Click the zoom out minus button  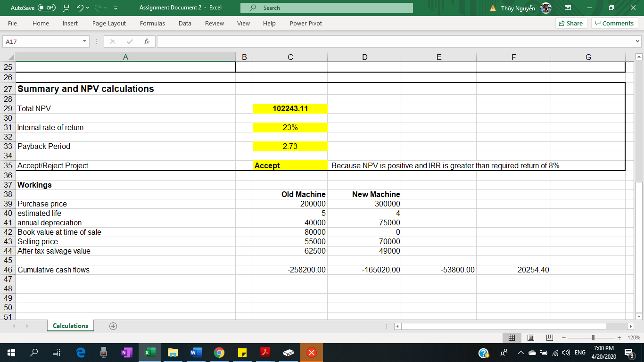[563, 337]
